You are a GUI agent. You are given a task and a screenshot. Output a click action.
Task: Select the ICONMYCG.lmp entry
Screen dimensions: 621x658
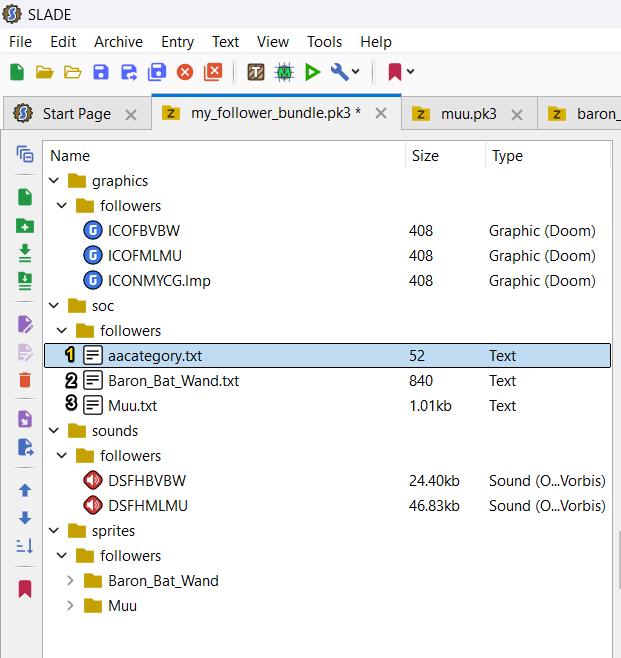tap(327, 281)
